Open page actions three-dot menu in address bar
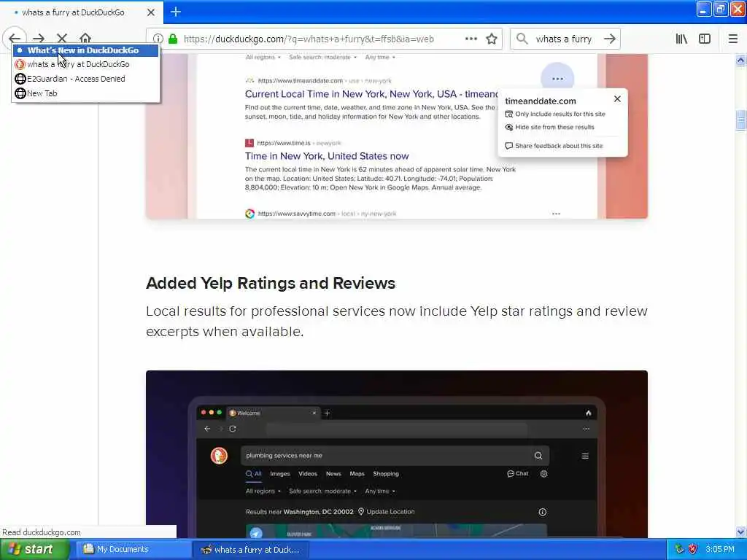This screenshot has height=560, width=747. click(471, 39)
